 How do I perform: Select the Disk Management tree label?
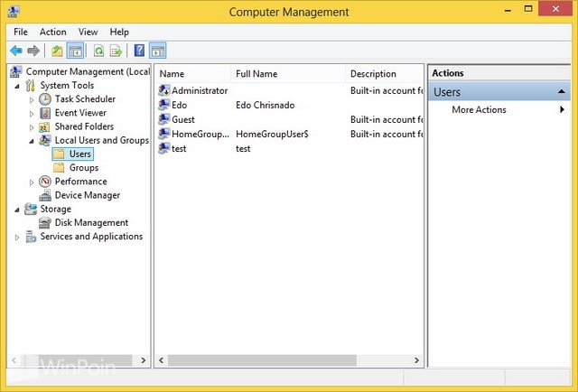pyautogui.click(x=91, y=223)
